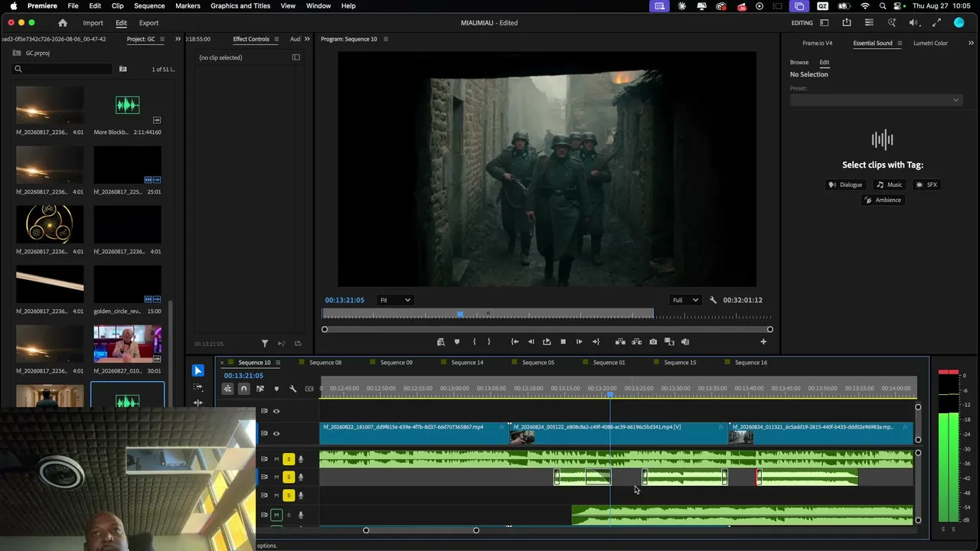Viewport: 980px width, 551px height.
Task: Open the Essential Sound panel menu
Action: pyautogui.click(x=900, y=43)
